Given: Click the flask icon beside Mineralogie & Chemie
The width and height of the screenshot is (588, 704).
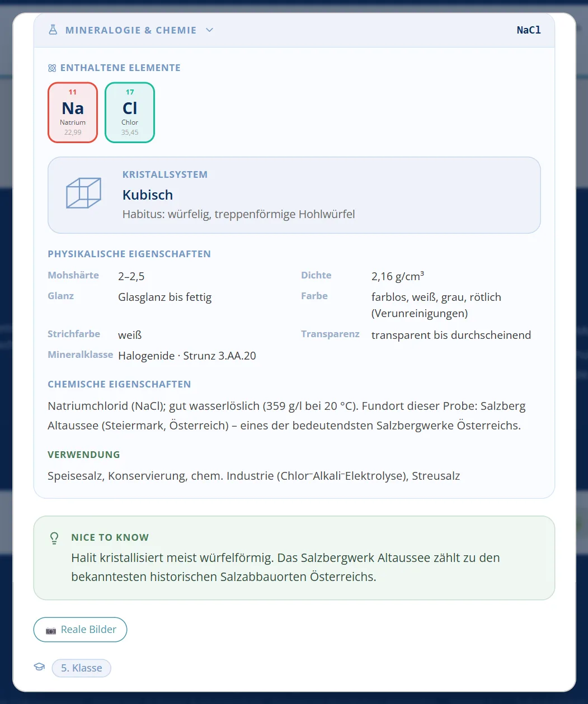Looking at the screenshot, I should click(53, 30).
